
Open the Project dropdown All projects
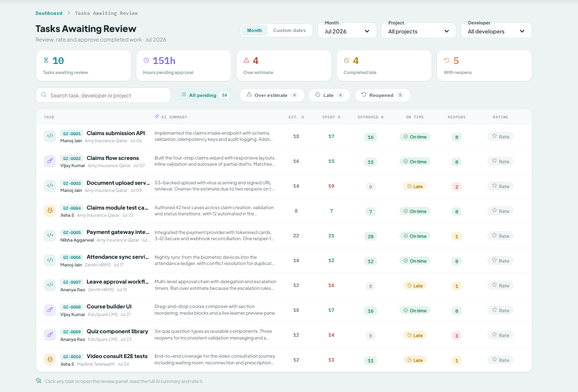[419, 31]
